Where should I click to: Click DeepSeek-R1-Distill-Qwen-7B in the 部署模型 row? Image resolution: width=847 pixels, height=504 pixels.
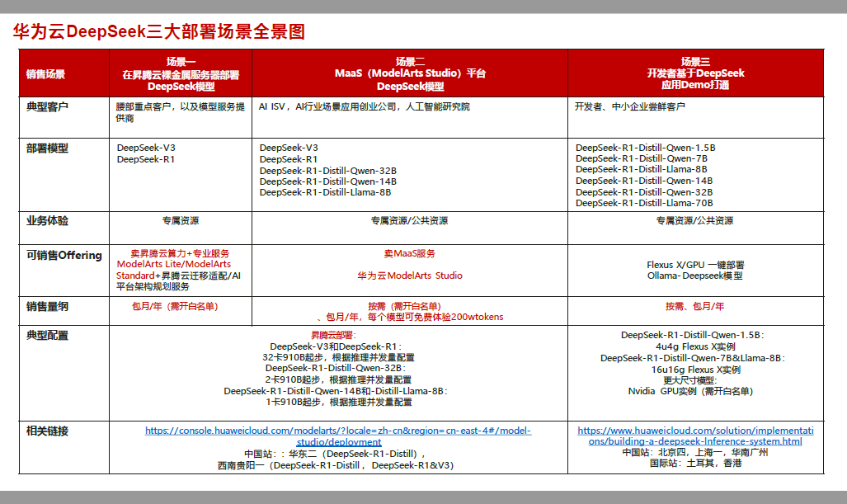tap(641, 158)
